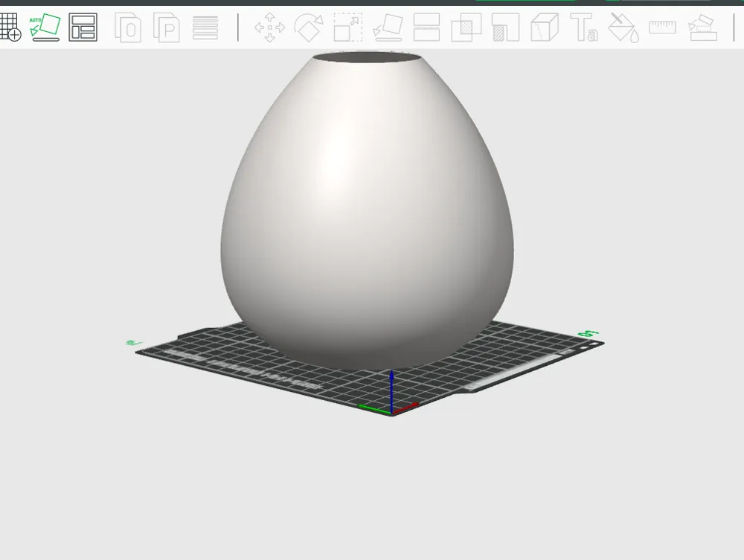Select the Move tool with arrows
The image size is (744, 560).
click(x=269, y=28)
